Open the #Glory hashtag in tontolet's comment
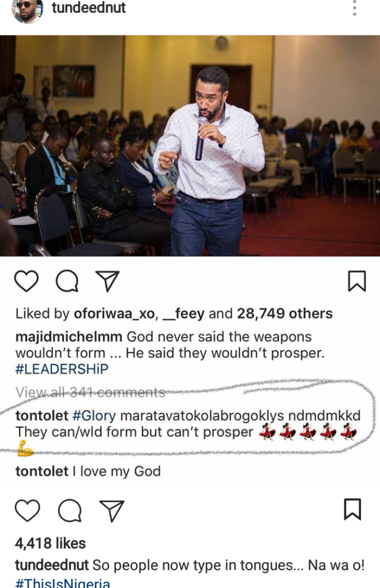Screen dimensions: 380x588 [94, 416]
